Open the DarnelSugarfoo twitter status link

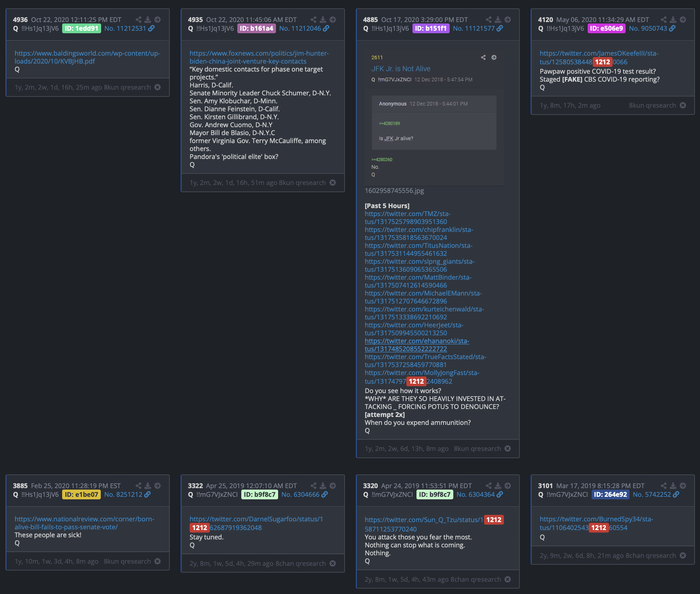point(256,523)
